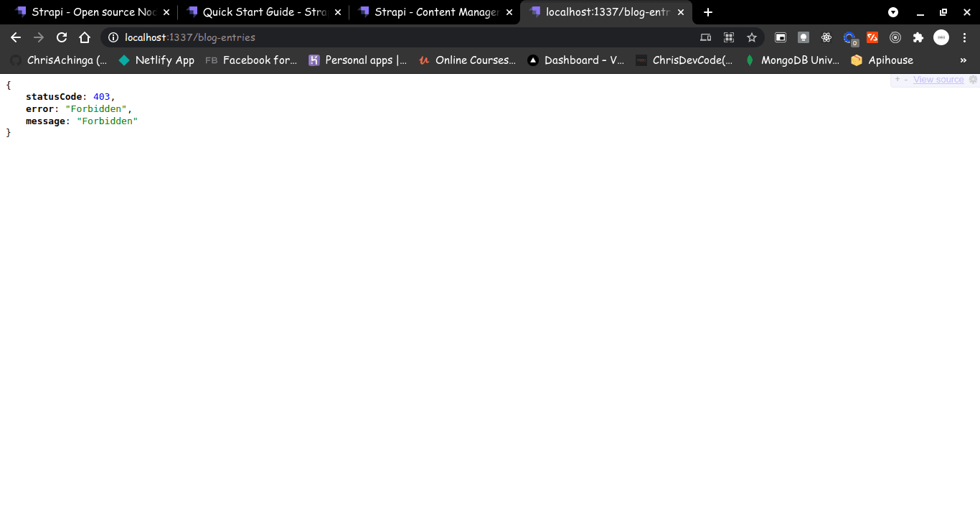
Task: Collapse all JSON nodes with minus
Action: pyautogui.click(x=906, y=80)
